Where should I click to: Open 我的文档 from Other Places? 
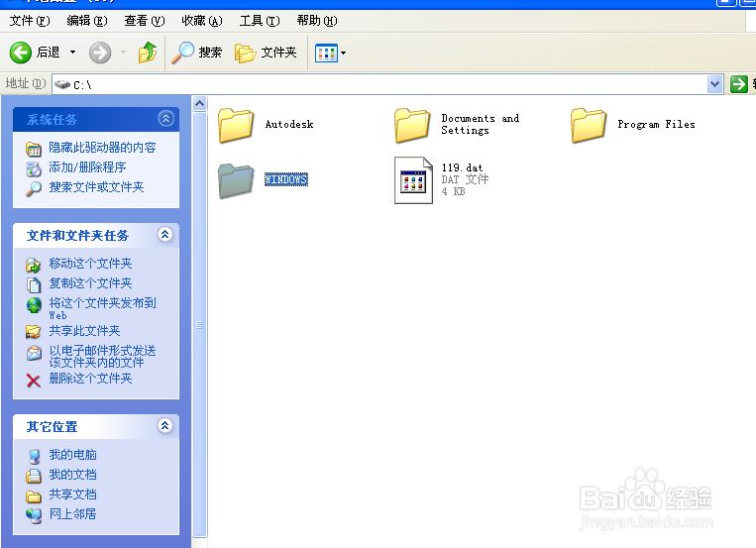(72, 475)
